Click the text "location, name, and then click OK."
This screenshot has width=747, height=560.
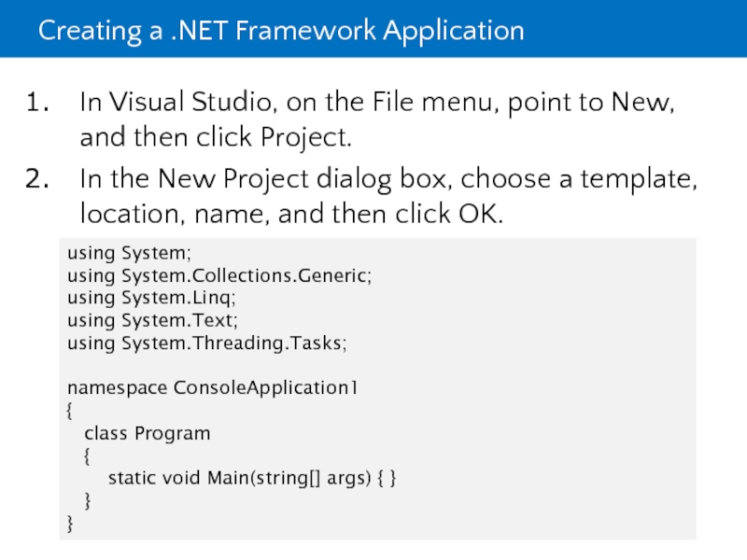coord(291,215)
